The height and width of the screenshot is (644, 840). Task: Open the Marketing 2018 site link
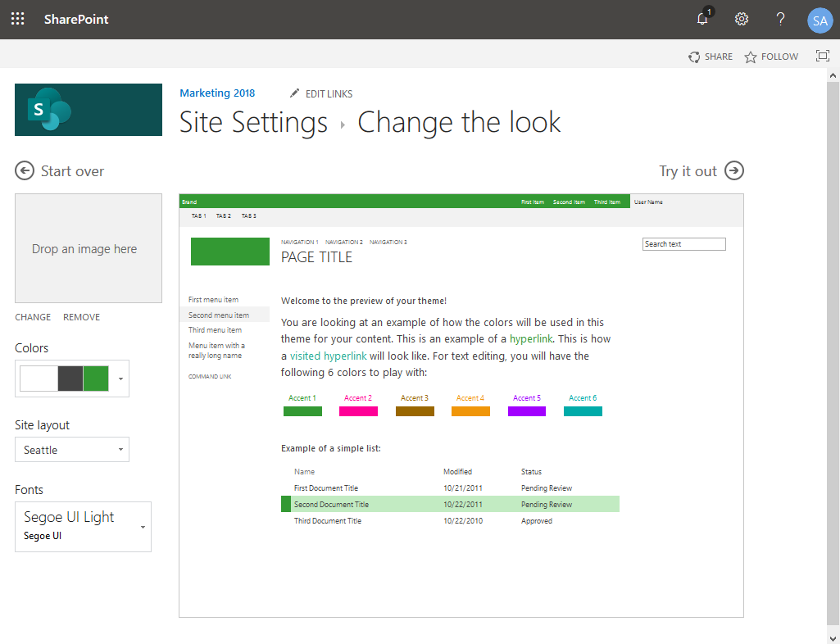[x=216, y=93]
